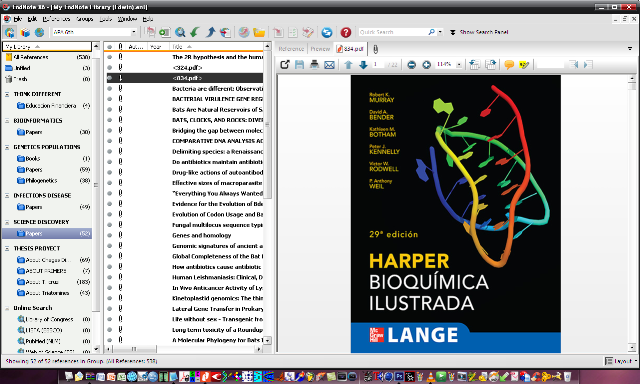
Task: Open the Window menu
Action: click(127, 19)
